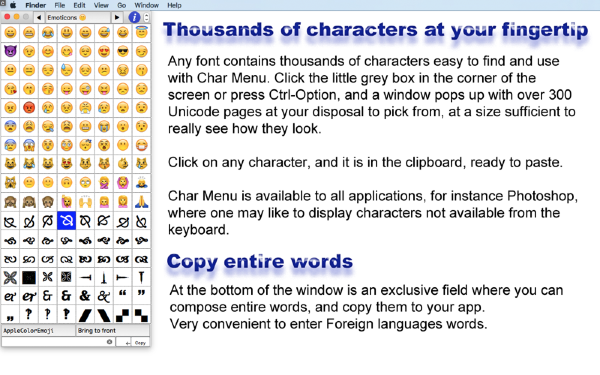Pick the winking face with tongue out
Screen dimensions: 600x375
pyautogui.click(x=85, y=89)
